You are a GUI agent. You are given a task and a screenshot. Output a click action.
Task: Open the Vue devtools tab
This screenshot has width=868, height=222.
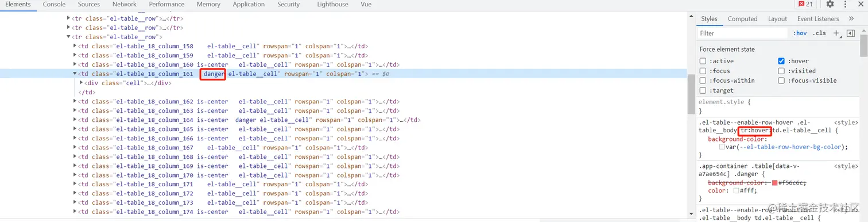pyautogui.click(x=366, y=4)
